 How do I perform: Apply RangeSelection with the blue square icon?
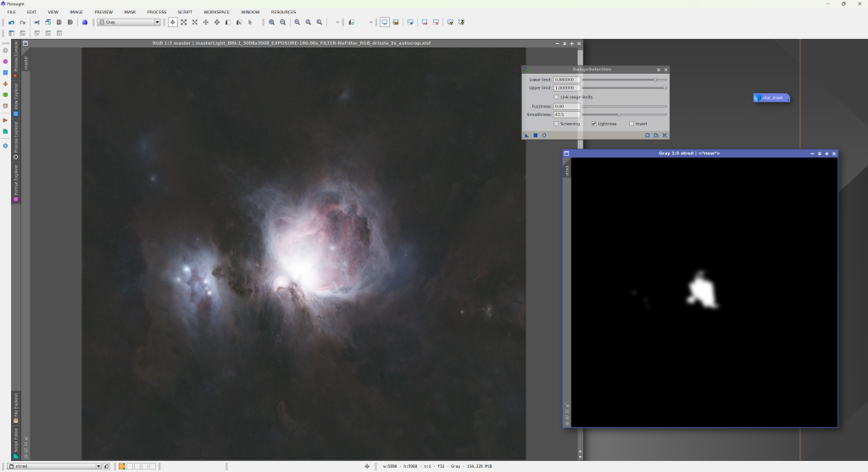[535, 135]
